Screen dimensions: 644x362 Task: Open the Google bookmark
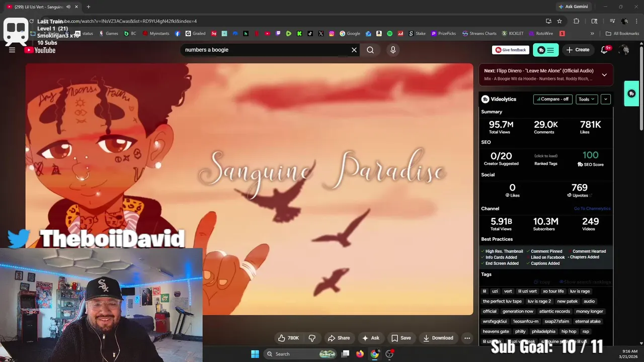[350, 34]
